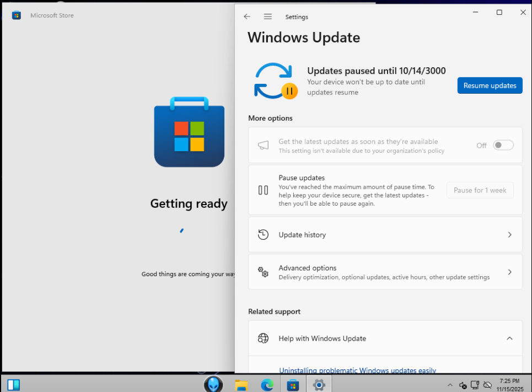The image size is (532, 392).
Task: Open the network status tray icon
Action: [475, 385]
